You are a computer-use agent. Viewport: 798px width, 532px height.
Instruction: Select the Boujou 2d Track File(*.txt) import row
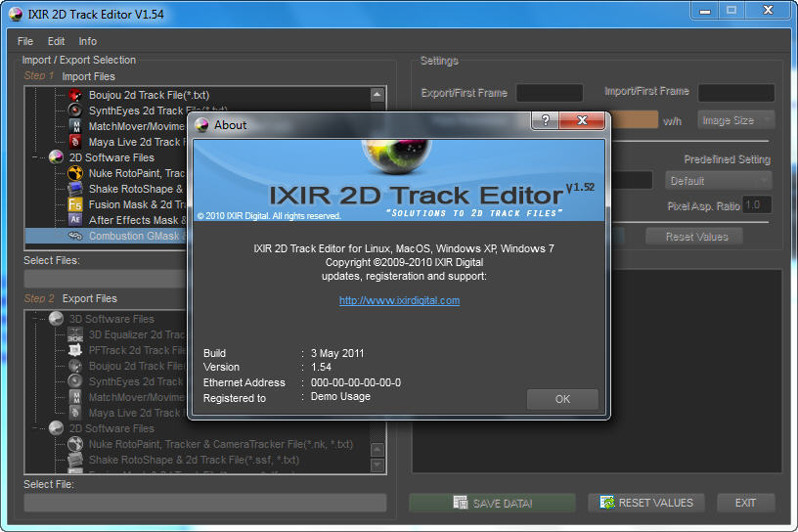click(149, 95)
